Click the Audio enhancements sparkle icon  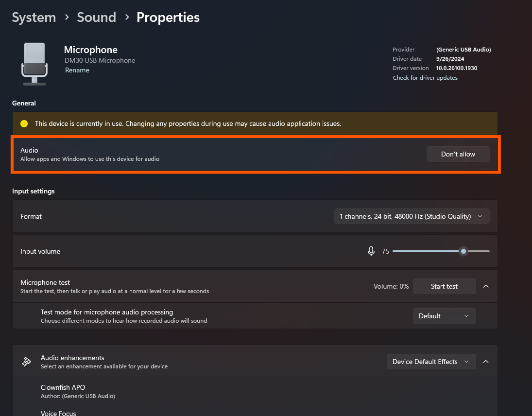point(27,362)
